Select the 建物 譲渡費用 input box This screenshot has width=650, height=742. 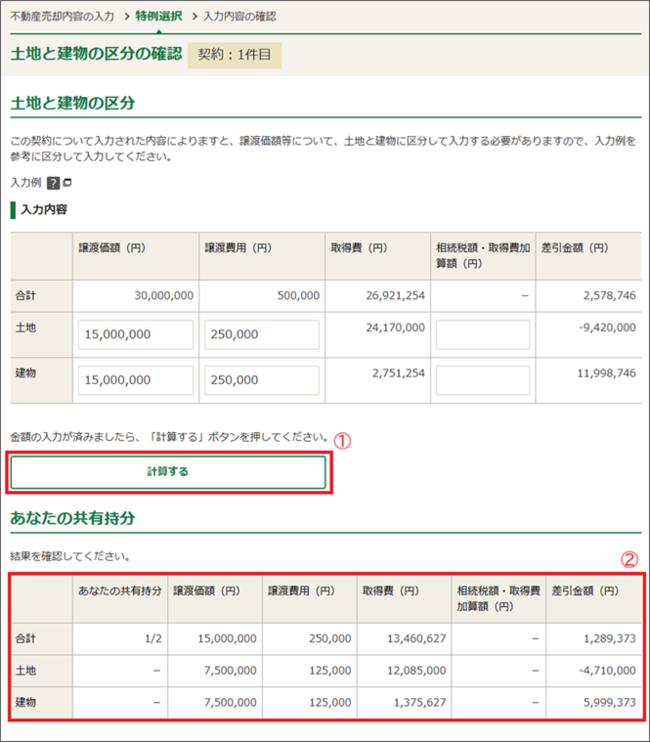[262, 380]
